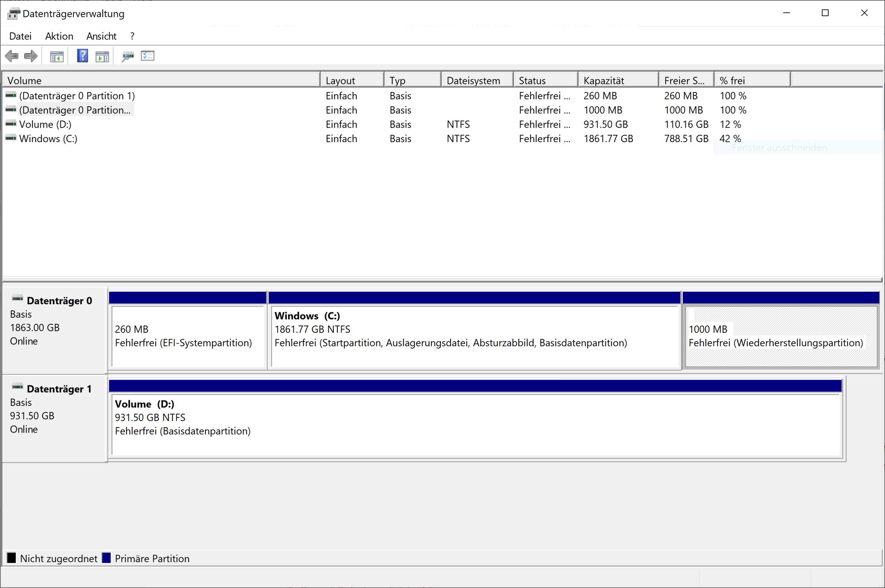Screen dimensions: 885x588
Task: Click the disk icon next to Datenträger 0
Action: [17, 298]
